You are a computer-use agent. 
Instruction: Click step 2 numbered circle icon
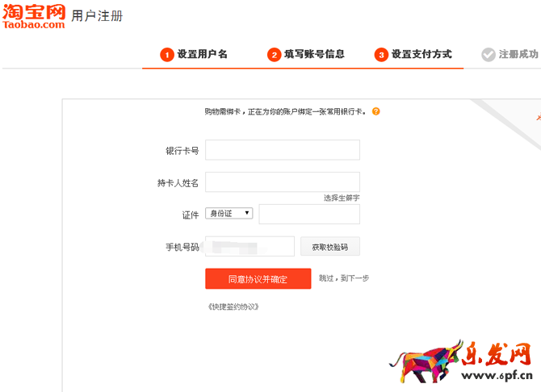point(275,55)
